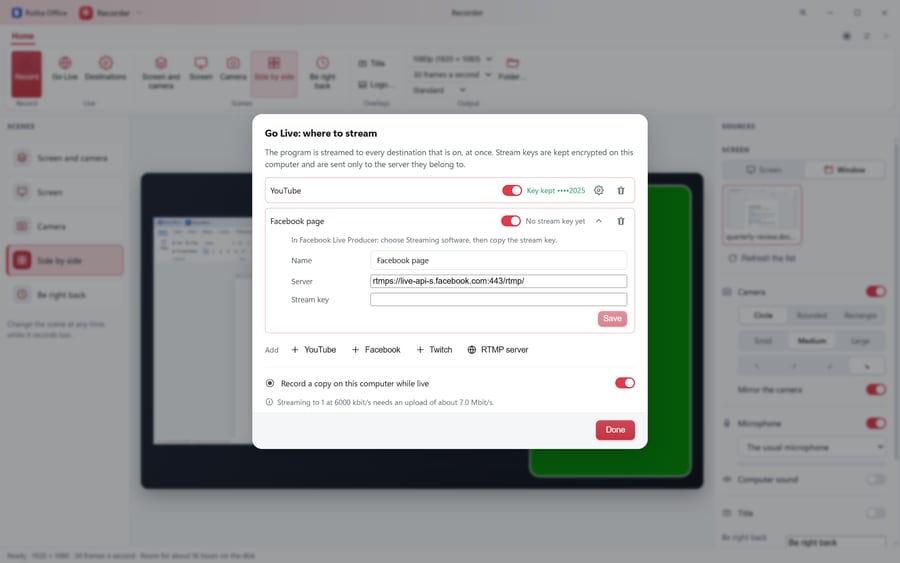
Task: Set camera size to Medium
Action: 812,341
